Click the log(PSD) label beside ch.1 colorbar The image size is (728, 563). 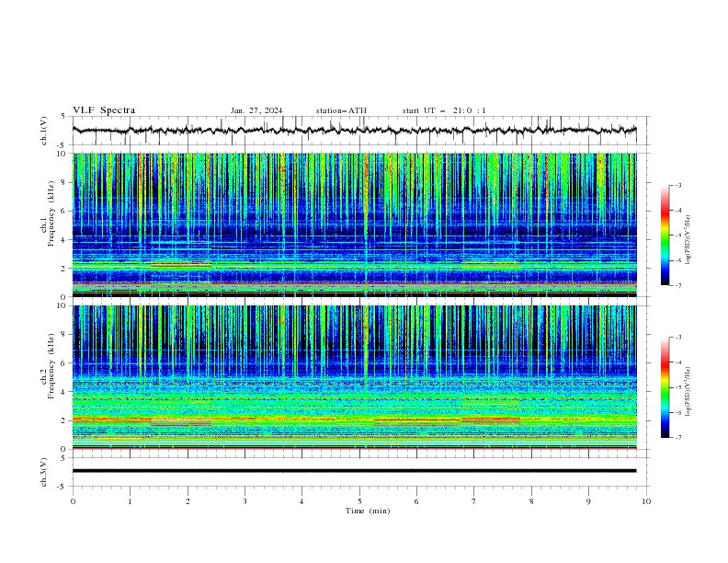click(688, 240)
